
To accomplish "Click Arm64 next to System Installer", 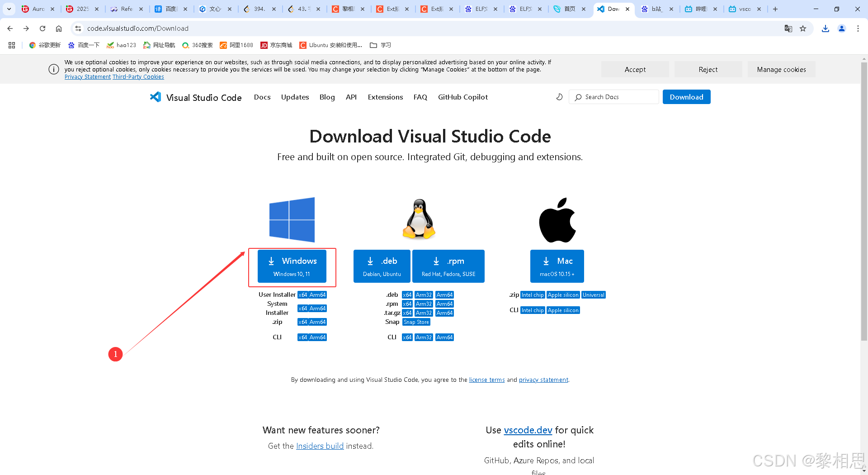I will point(317,309).
